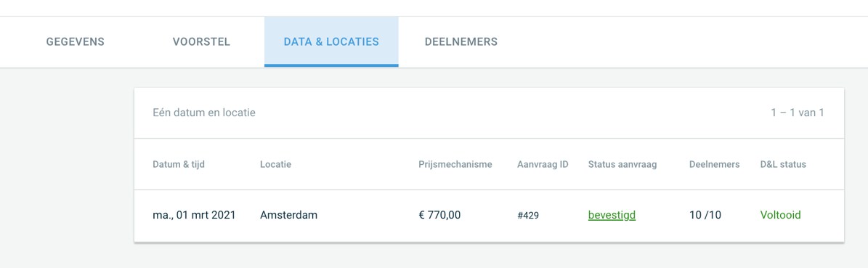
Task: Open the Gegevens tab
Action: click(x=76, y=41)
